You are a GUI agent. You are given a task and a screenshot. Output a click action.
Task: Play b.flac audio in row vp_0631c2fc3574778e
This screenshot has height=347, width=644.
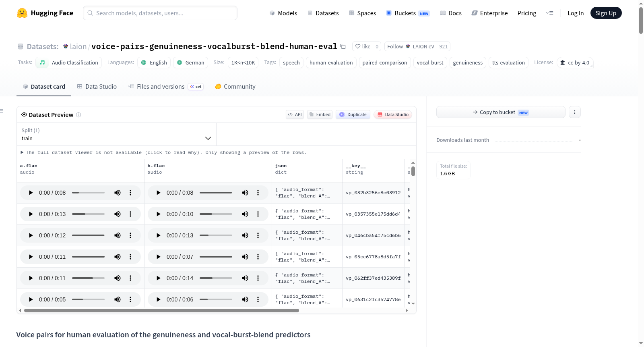(158, 299)
